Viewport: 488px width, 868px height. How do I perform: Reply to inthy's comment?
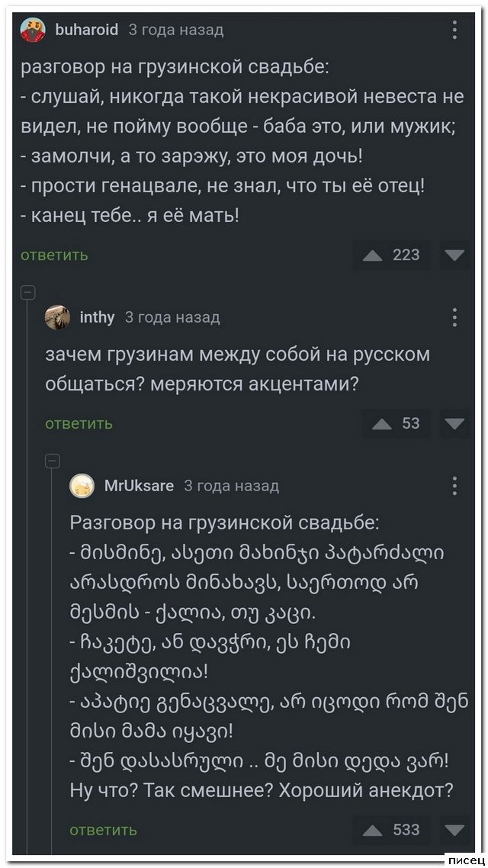pyautogui.click(x=79, y=424)
